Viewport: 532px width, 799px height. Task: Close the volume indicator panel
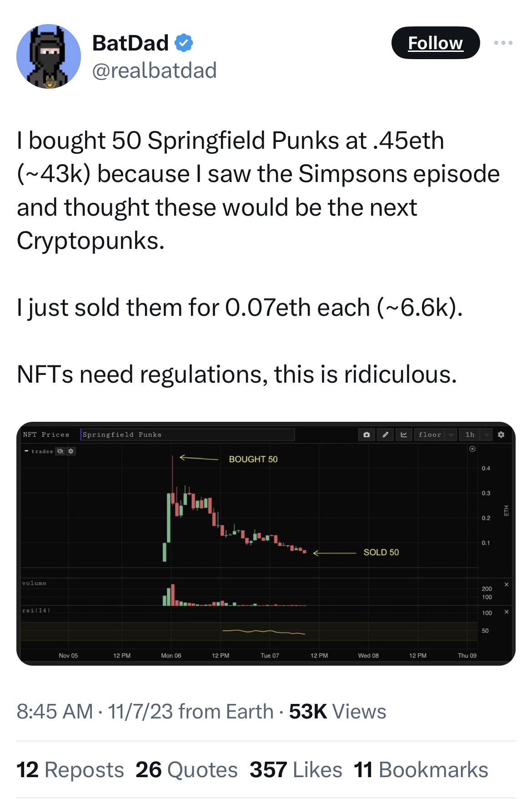(506, 584)
